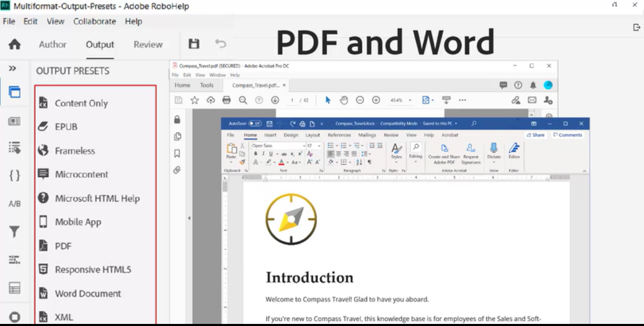644x326 pixels.
Task: Switch to the Review tab in RoboHelp
Action: 148,45
